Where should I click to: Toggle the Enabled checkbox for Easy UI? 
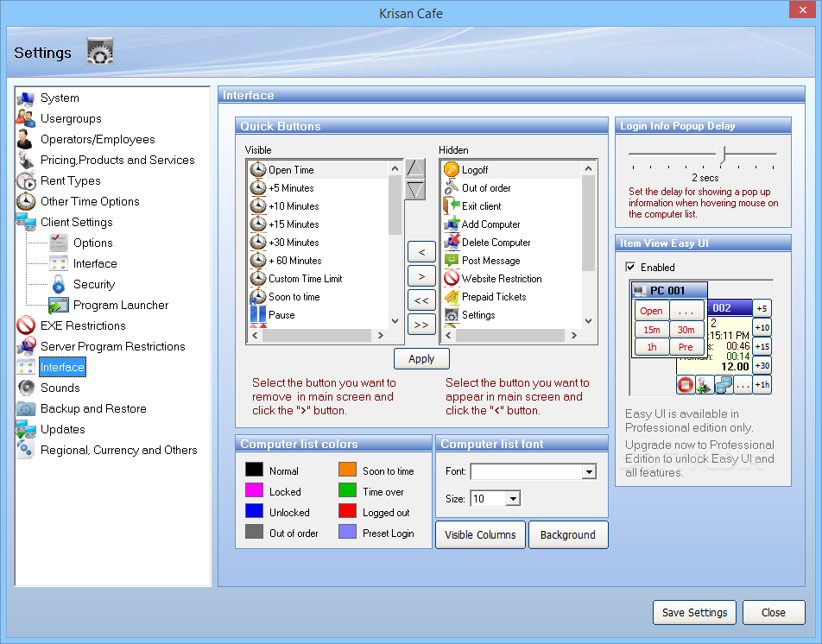click(630, 268)
